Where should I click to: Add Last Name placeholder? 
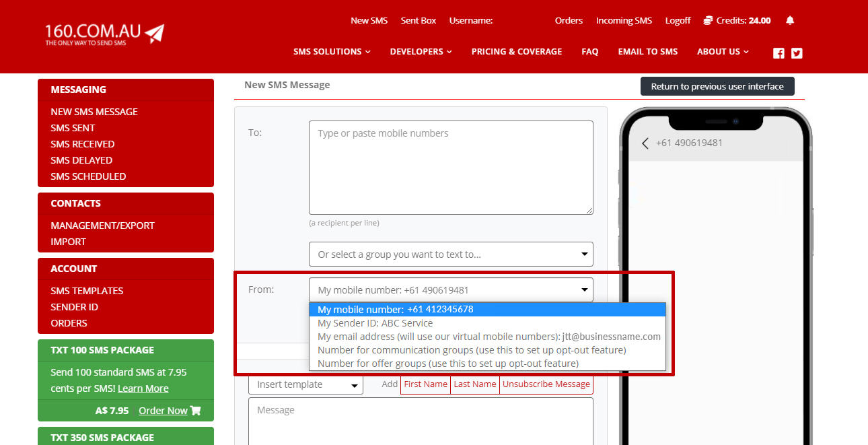point(475,384)
